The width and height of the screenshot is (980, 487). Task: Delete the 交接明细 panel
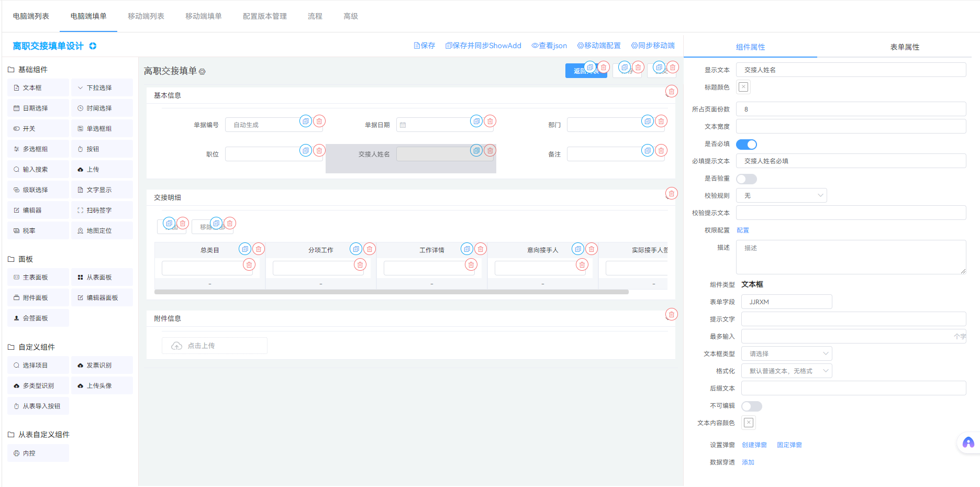(x=672, y=193)
